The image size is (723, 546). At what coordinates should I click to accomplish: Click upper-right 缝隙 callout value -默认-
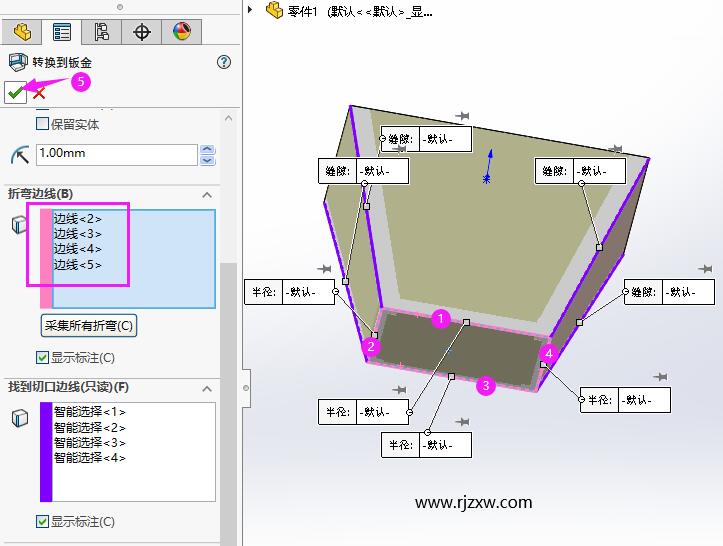(599, 171)
